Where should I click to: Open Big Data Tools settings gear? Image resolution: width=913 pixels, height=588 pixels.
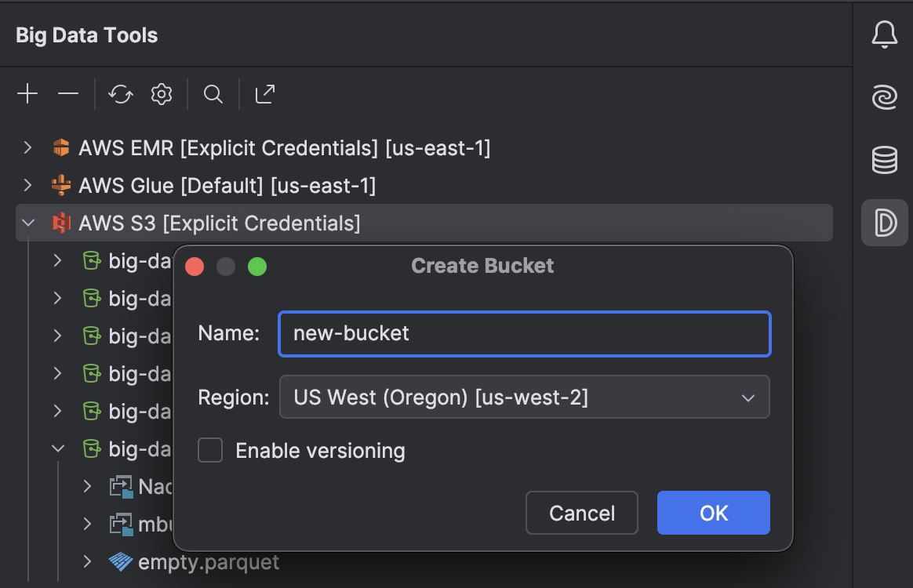tap(161, 93)
